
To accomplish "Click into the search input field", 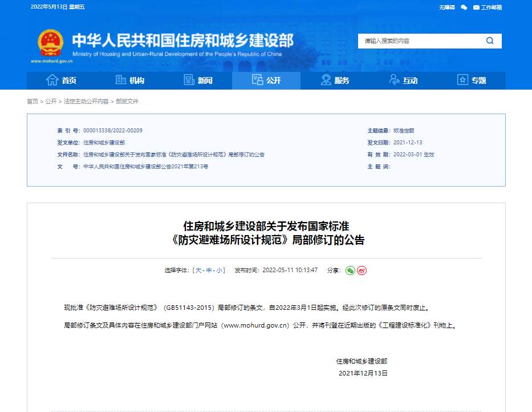I will coord(419,41).
